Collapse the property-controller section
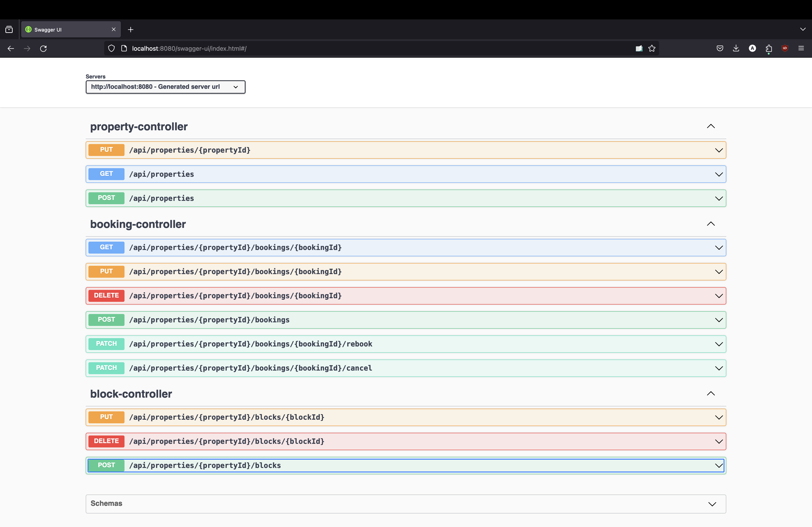The width and height of the screenshot is (812, 527). click(711, 126)
